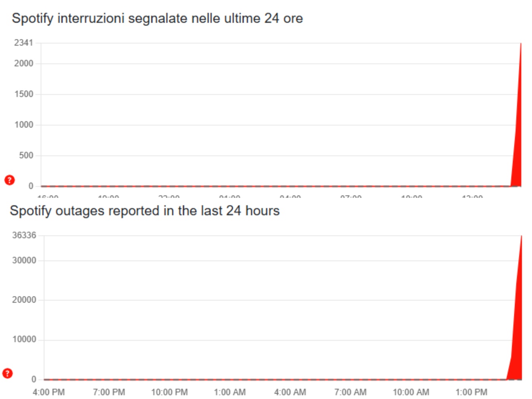Select the 1:00 AM time marker
The image size is (532, 399).
point(230,392)
